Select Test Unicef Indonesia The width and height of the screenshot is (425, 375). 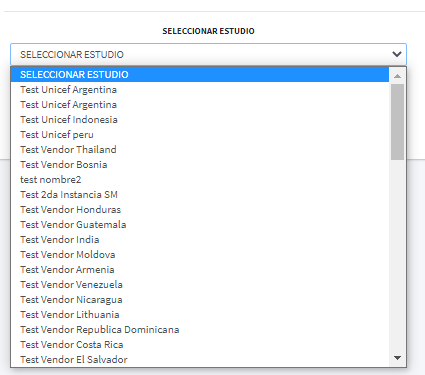pyautogui.click(x=200, y=120)
